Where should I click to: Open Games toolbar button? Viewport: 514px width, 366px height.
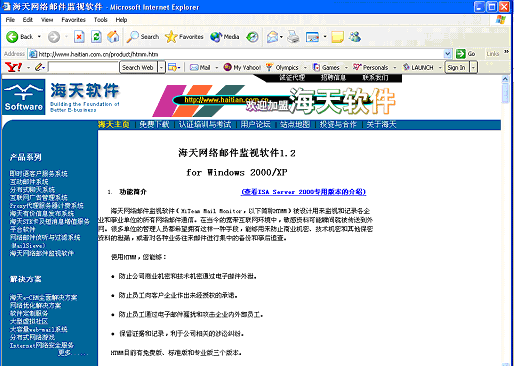[x=326, y=67]
